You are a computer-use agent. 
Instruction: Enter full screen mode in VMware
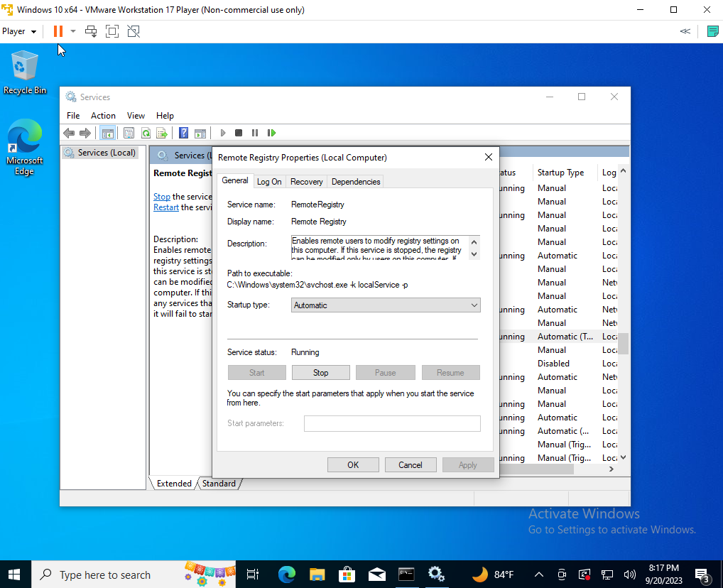coord(112,31)
